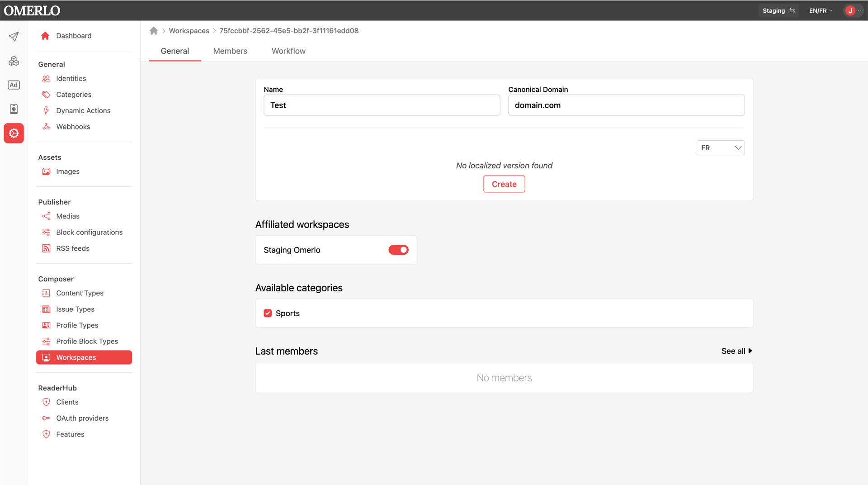Click the Images picture icon
The height and width of the screenshot is (485, 868).
46,171
